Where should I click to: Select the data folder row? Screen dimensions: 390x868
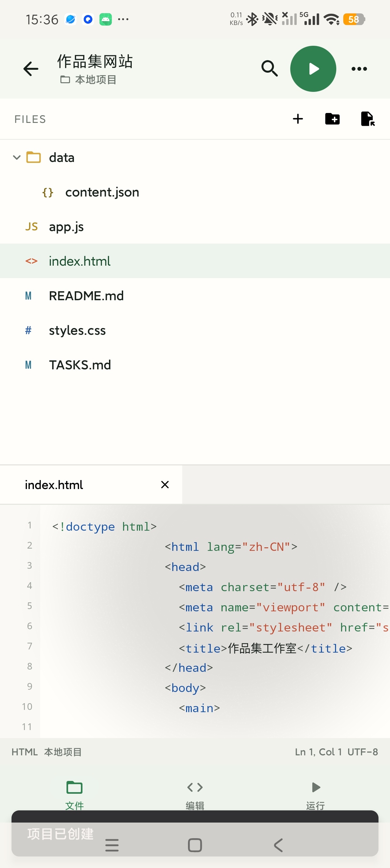195,157
